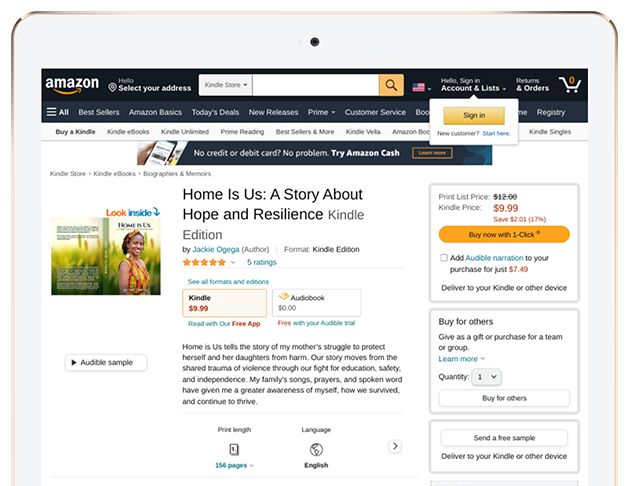Click the next arrow in product details
628x486 pixels.
click(x=395, y=446)
